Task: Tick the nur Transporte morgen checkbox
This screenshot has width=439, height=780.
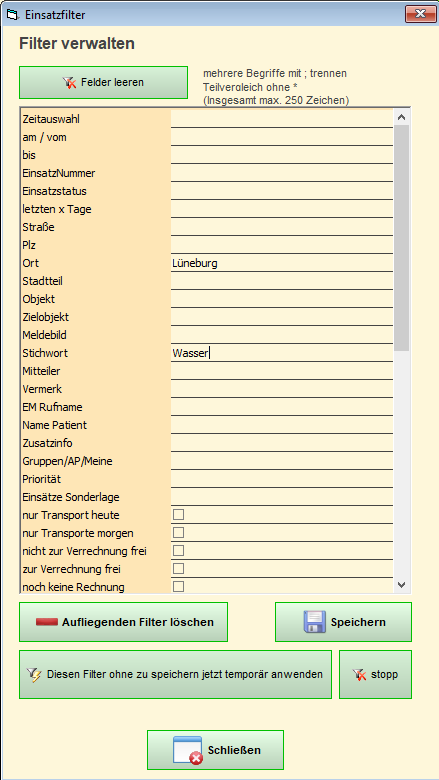Action: 178,532
